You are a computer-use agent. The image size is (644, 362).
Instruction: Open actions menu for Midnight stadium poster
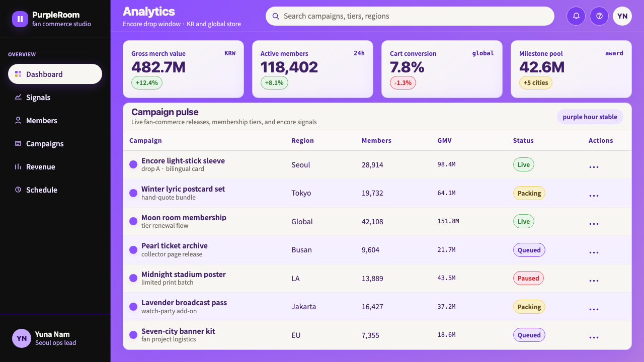(594, 281)
